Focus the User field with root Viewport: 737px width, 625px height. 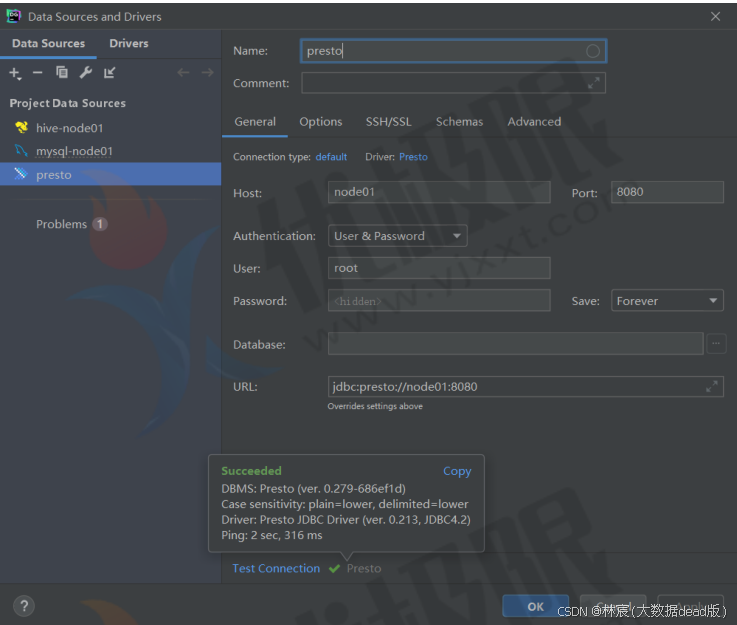click(439, 268)
